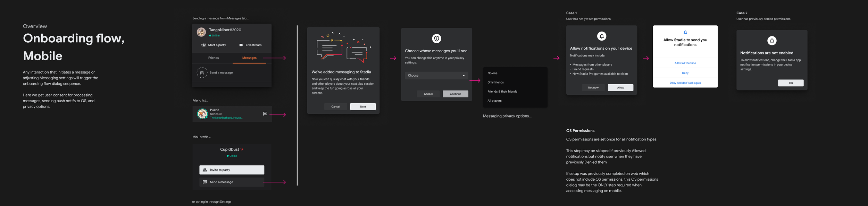
Task: Open the Choose dropdown
Action: click(436, 76)
